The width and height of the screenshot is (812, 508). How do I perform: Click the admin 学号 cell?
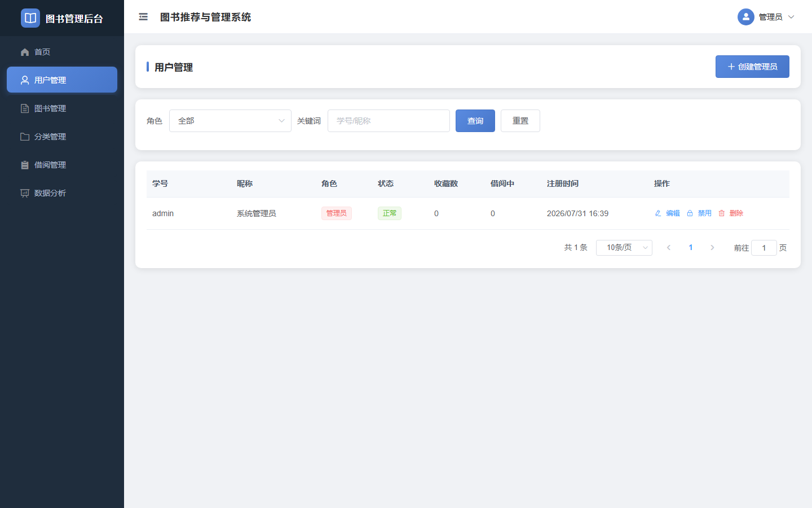(x=163, y=213)
